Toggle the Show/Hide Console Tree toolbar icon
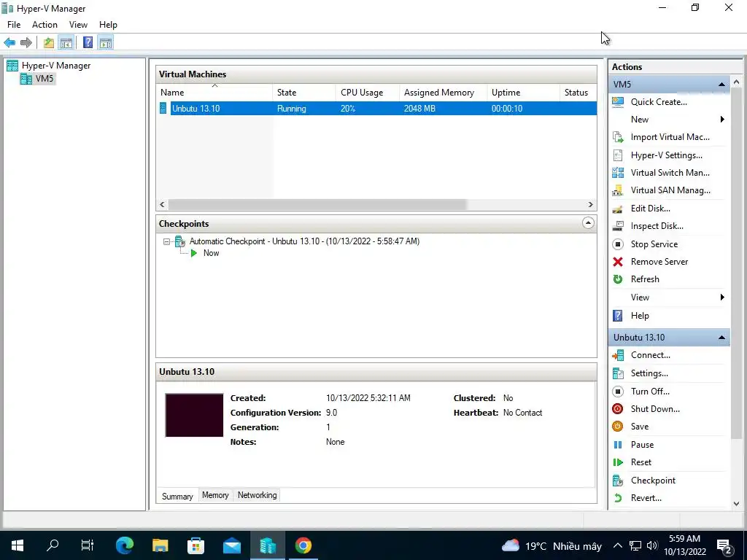Image resolution: width=747 pixels, height=560 pixels. point(66,43)
